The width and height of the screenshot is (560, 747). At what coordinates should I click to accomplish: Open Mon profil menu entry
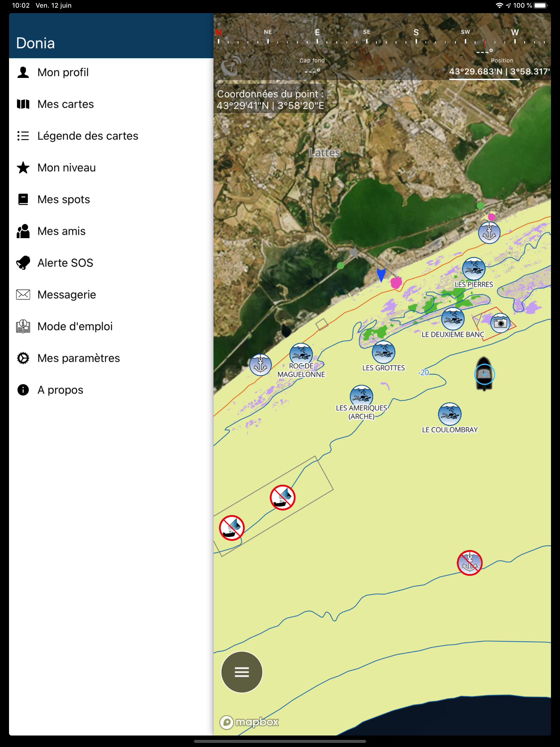pos(63,72)
